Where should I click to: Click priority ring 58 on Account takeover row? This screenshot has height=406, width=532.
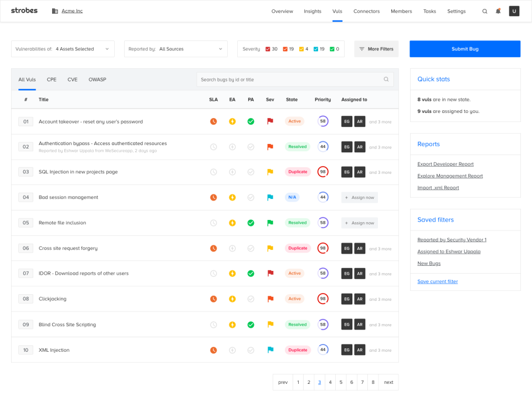(323, 121)
